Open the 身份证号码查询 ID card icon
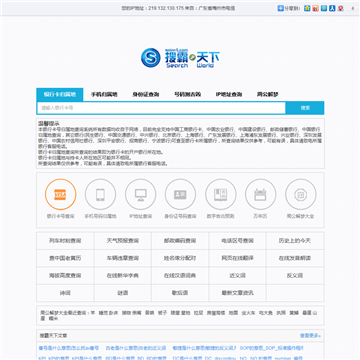The height and width of the screenshot is (360, 360). pyautogui.click(x=180, y=194)
